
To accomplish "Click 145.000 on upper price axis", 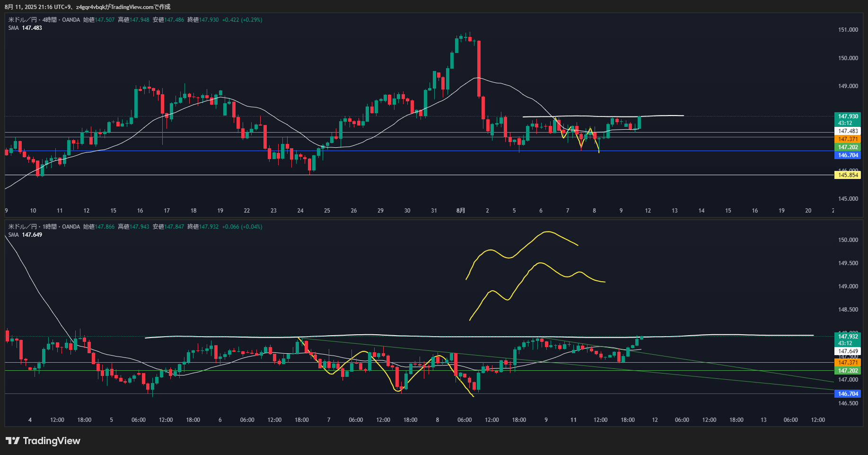I will (x=848, y=199).
